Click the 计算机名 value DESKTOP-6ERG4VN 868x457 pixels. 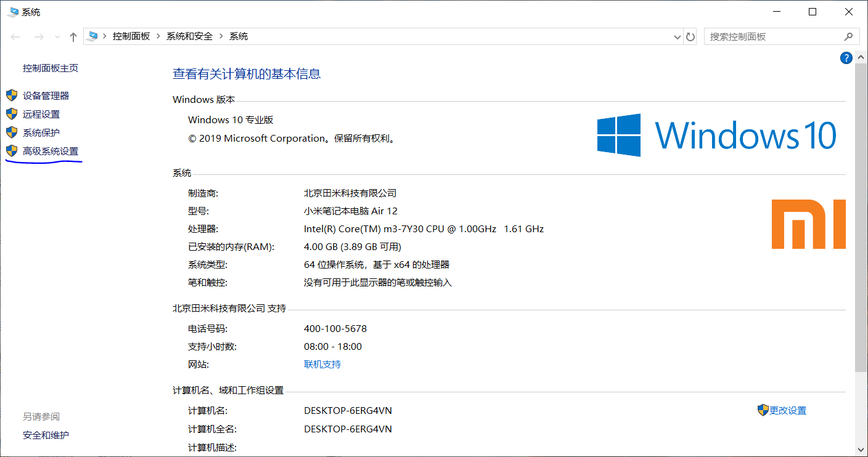click(x=348, y=411)
